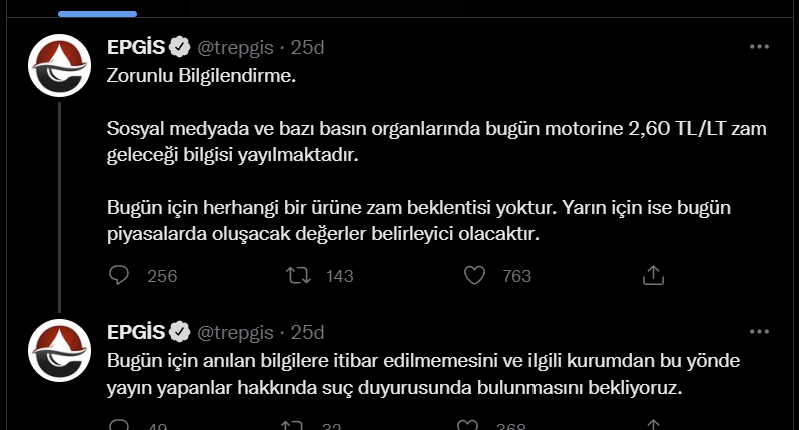The height and width of the screenshot is (430, 799).
Task: Open EPGİS profile picture on first tweet
Action: tap(60, 66)
